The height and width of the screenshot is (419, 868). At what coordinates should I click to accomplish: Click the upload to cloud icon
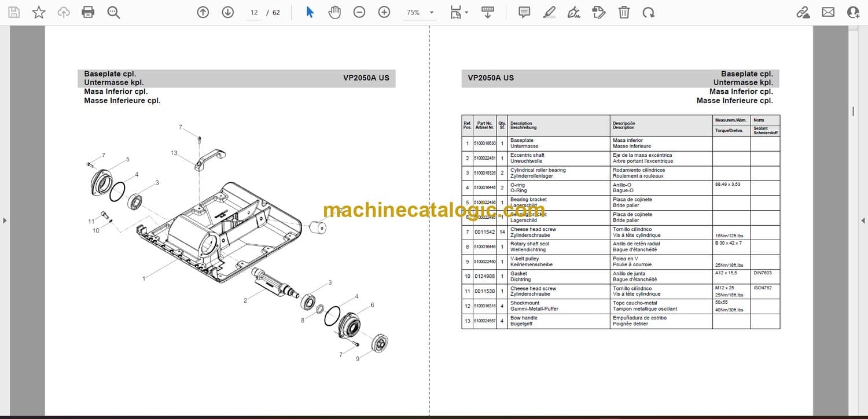tap(64, 12)
